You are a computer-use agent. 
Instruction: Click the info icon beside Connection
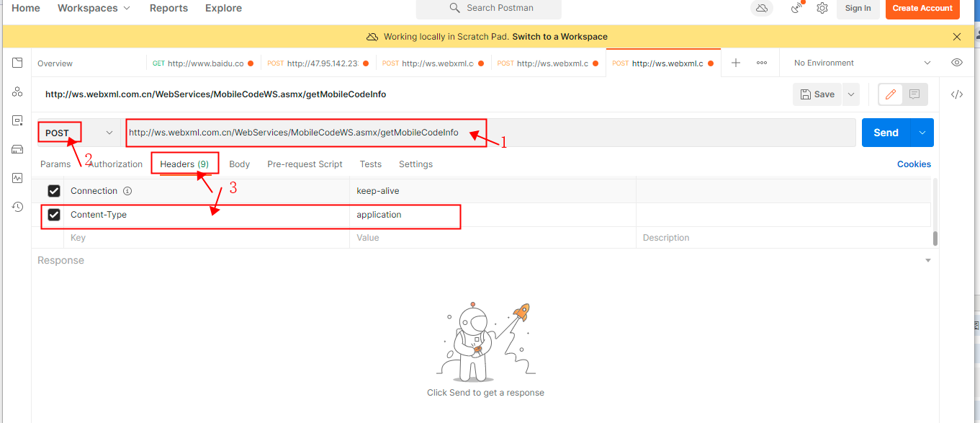(127, 191)
